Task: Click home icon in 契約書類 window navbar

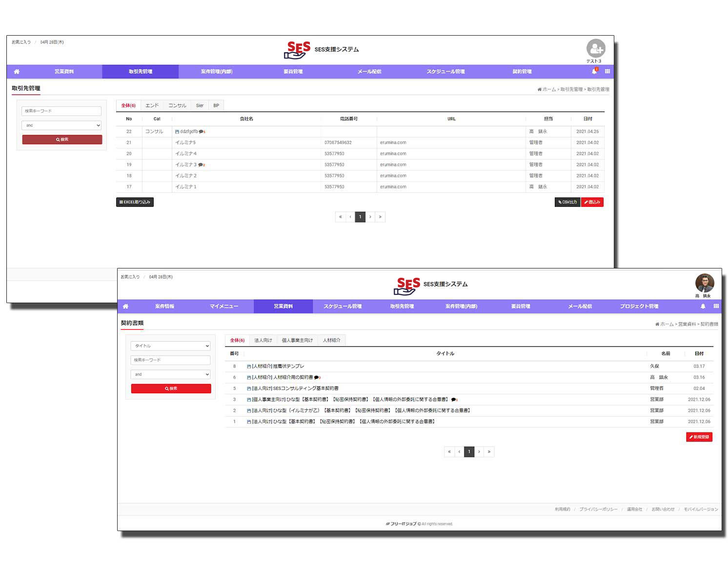Action: (x=125, y=307)
